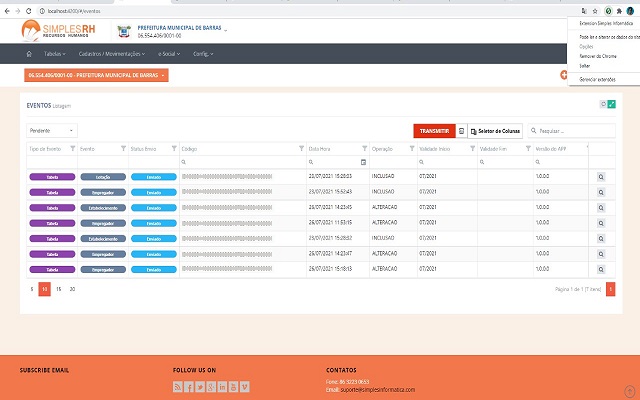Set page size to 15
640x400 pixels.
tap(58, 289)
